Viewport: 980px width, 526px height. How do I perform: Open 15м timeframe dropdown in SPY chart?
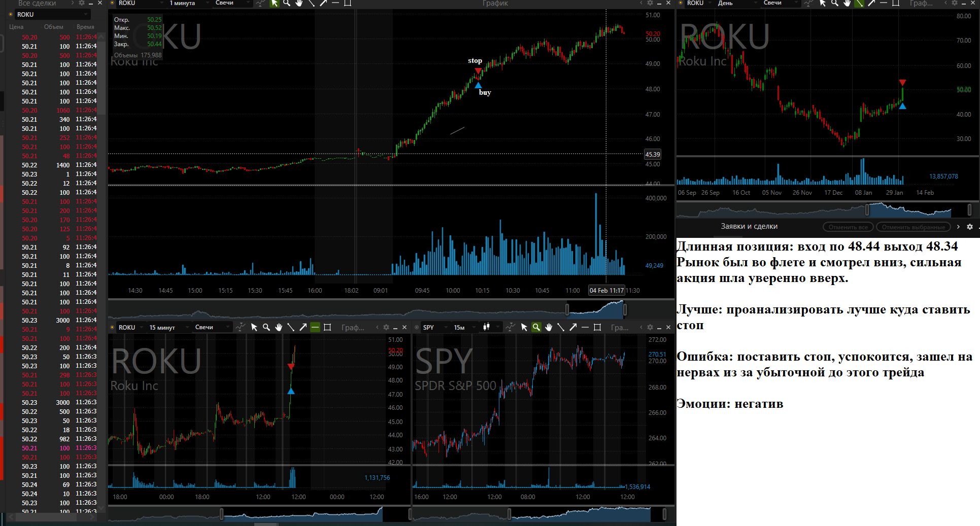[464, 327]
